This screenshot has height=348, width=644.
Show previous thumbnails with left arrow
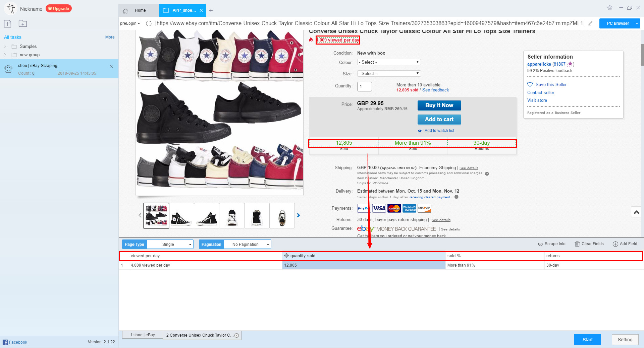140,215
